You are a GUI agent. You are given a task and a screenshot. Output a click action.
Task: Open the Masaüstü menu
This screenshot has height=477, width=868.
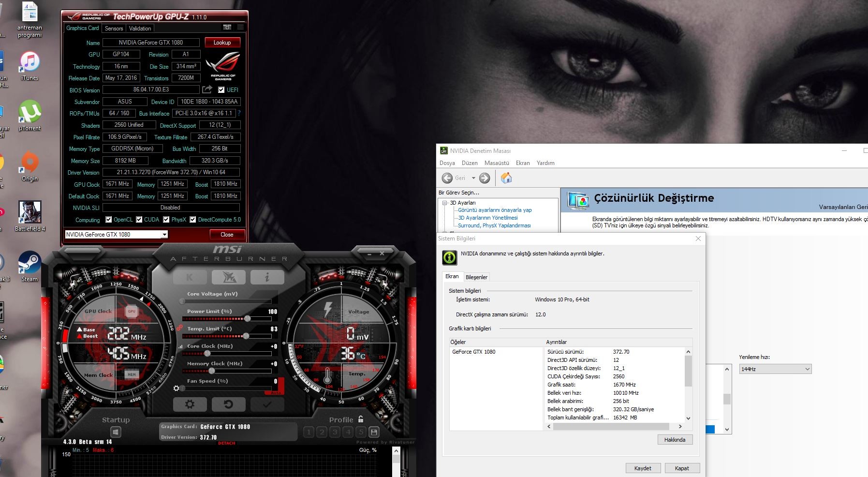pyautogui.click(x=497, y=163)
